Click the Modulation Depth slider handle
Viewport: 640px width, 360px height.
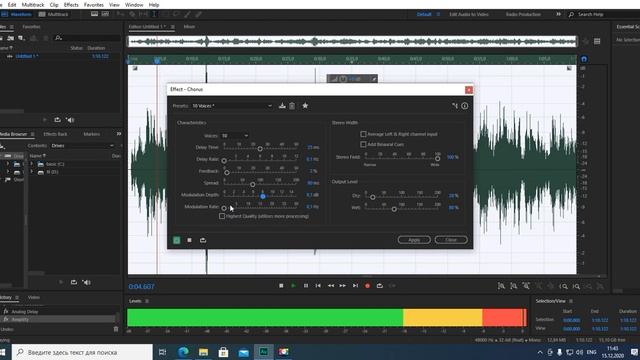coord(263,196)
